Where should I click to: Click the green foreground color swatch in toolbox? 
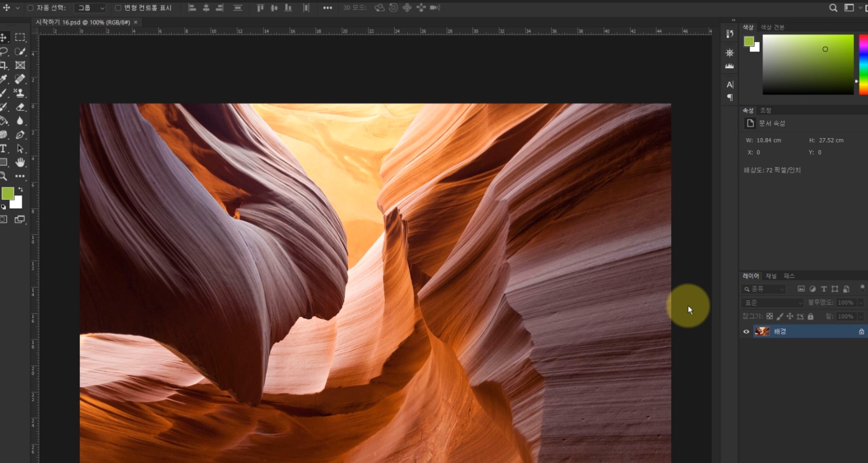coord(7,193)
